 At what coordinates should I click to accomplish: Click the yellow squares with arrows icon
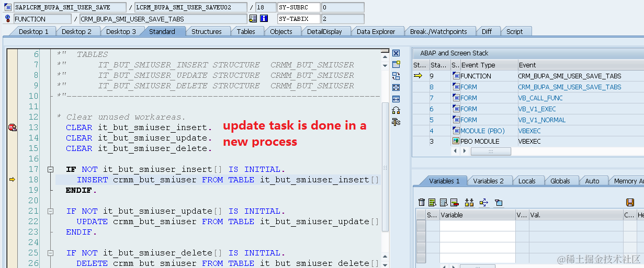click(469, 202)
